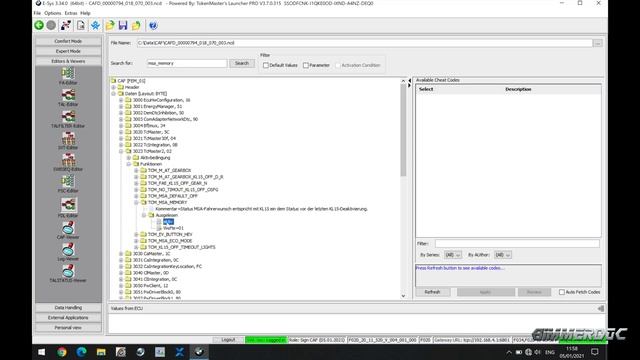Enable the Parameter filter checkbox

[306, 65]
